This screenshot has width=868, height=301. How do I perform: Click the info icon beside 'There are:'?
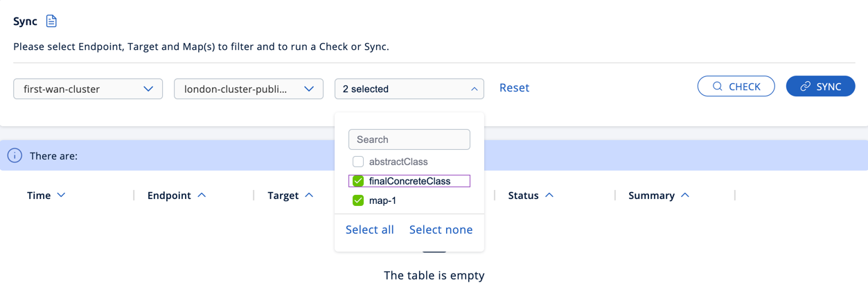pyautogui.click(x=15, y=156)
